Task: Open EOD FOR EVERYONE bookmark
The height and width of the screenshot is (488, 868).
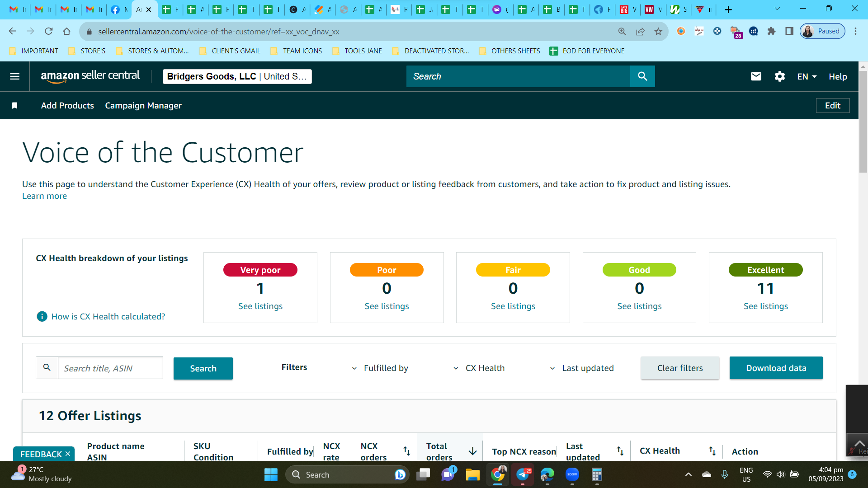Action: pyautogui.click(x=587, y=51)
